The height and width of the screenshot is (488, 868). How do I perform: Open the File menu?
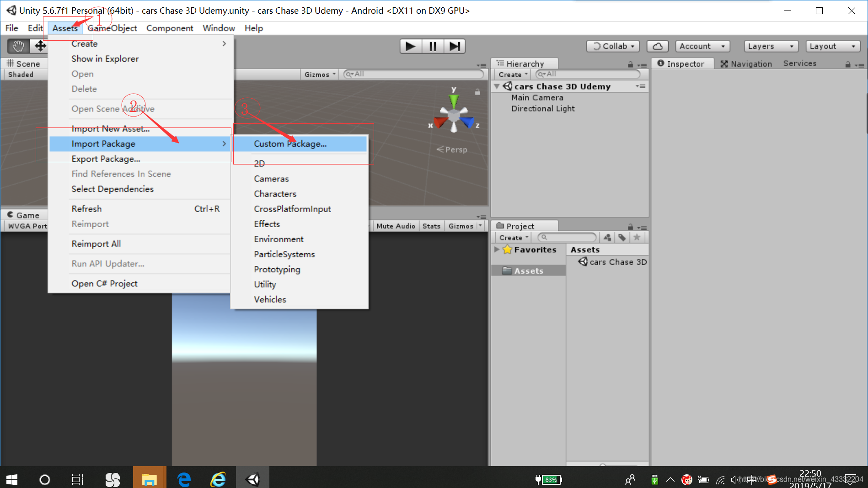[12, 28]
